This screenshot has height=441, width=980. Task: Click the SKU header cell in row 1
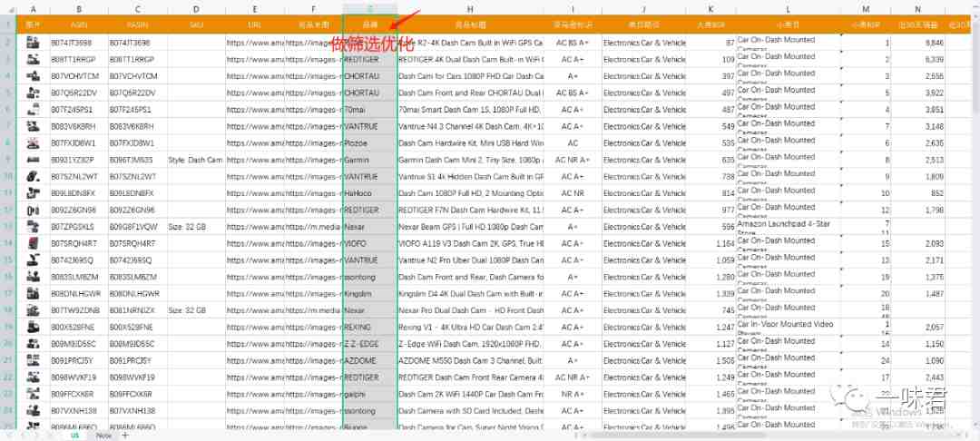point(196,25)
